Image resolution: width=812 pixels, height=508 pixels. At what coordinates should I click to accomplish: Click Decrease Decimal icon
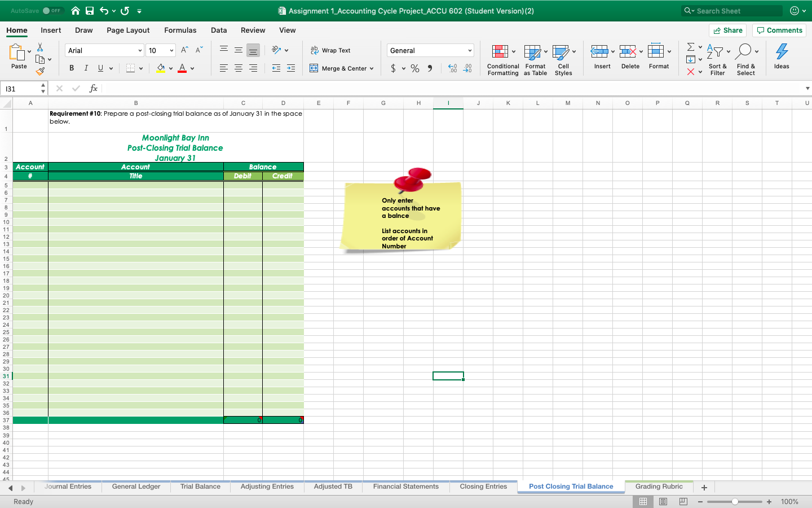(467, 68)
